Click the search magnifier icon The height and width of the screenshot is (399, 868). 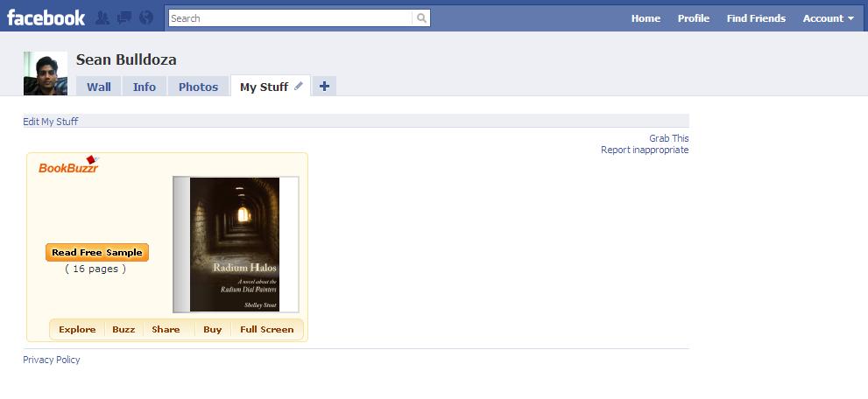click(421, 18)
